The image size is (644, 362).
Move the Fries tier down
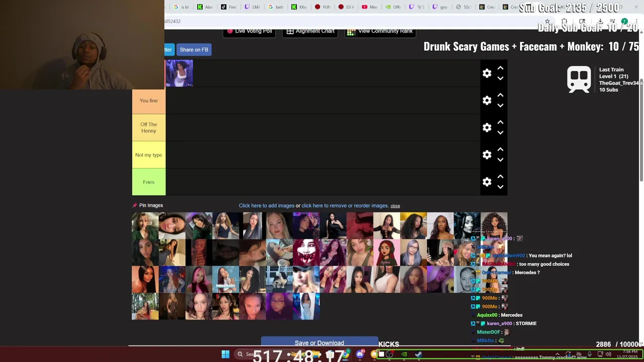click(500, 187)
